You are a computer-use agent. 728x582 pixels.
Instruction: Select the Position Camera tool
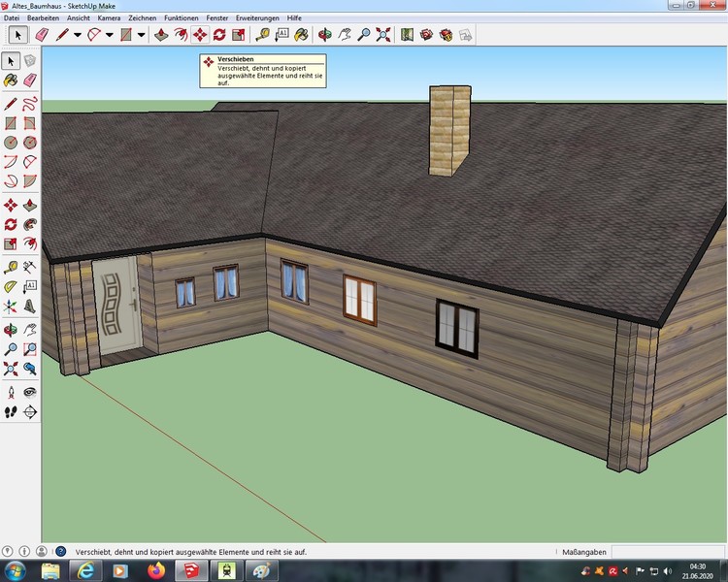(11, 393)
